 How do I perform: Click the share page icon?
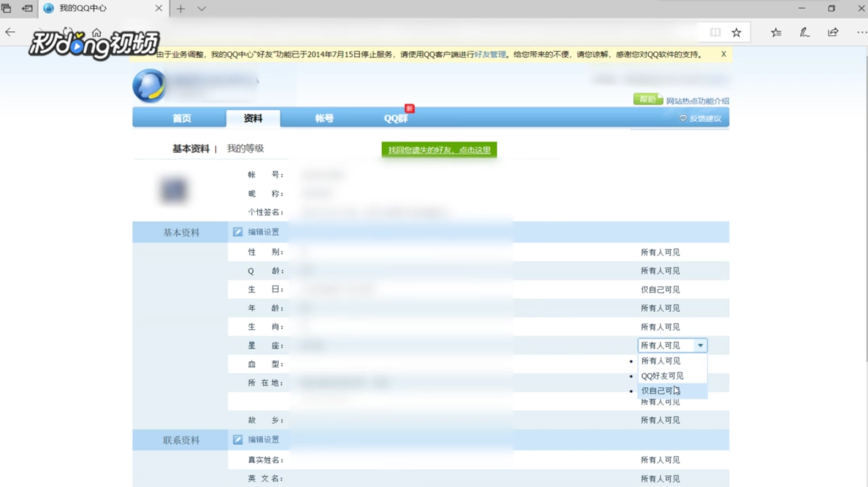pyautogui.click(x=833, y=33)
